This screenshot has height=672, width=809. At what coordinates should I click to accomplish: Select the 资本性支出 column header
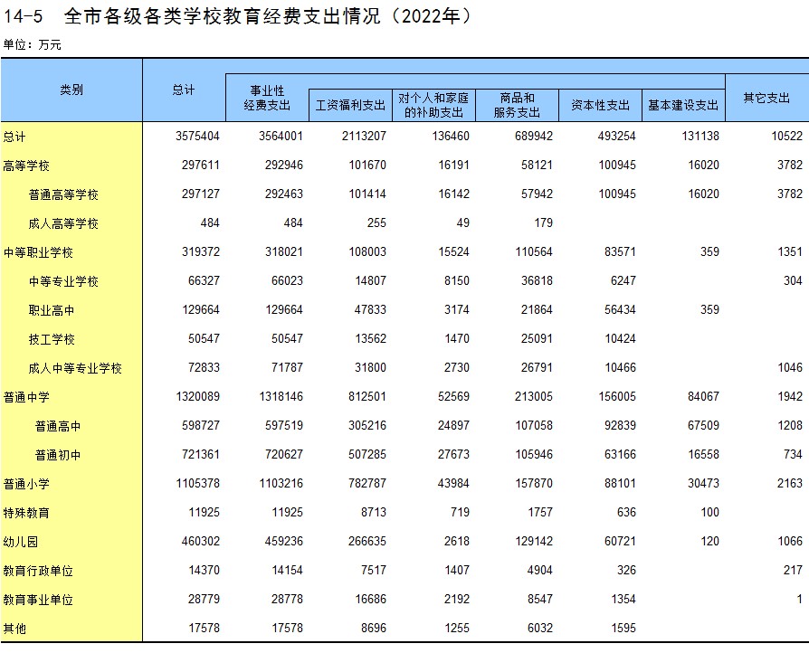[600, 105]
